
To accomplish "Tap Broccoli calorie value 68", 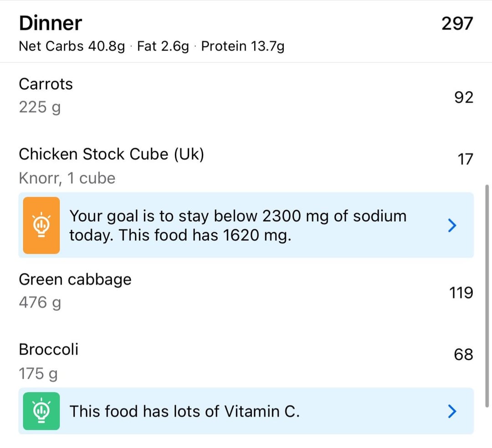I will [x=463, y=354].
